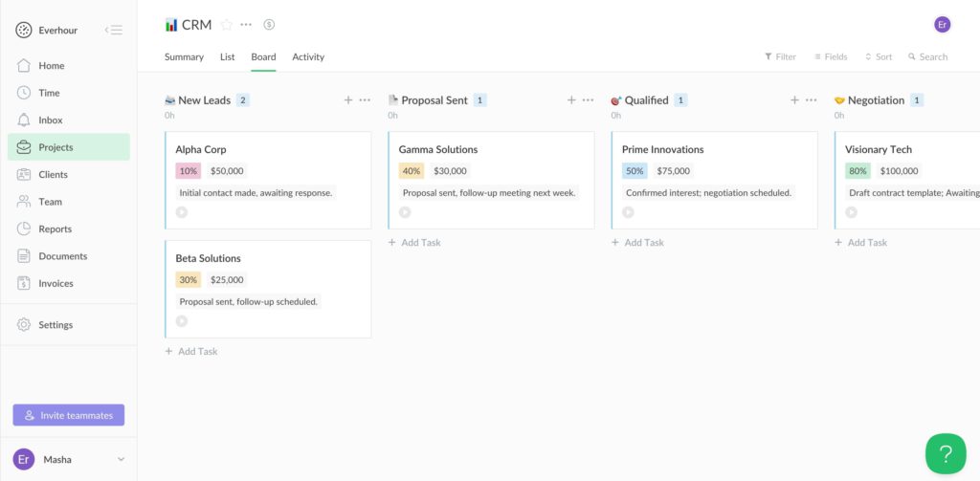Click the Everhour logo icon
Image resolution: width=980 pixels, height=481 pixels.
click(24, 30)
